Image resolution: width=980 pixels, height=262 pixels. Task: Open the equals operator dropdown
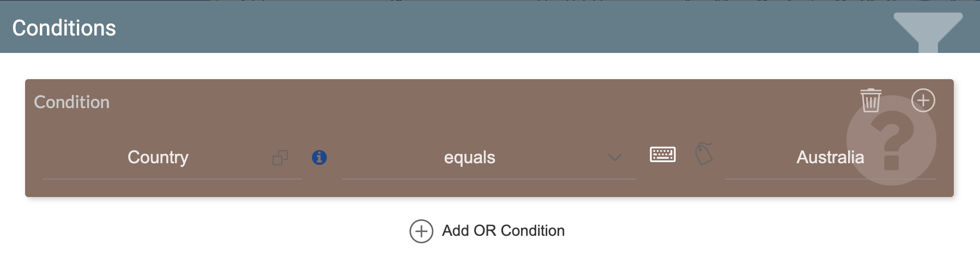click(x=469, y=158)
